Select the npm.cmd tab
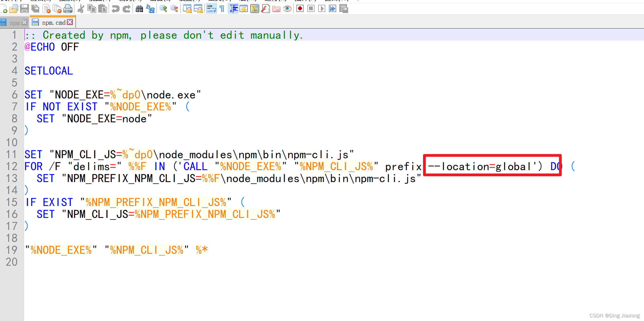 (53, 23)
